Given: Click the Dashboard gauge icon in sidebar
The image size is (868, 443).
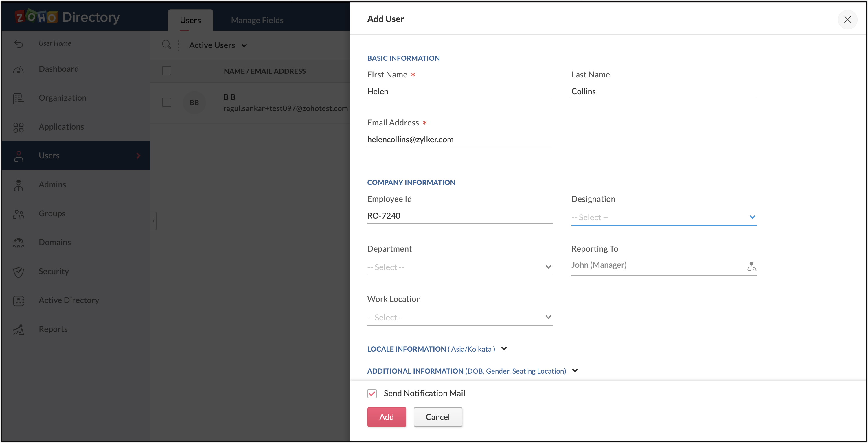Looking at the screenshot, I should pos(19,69).
